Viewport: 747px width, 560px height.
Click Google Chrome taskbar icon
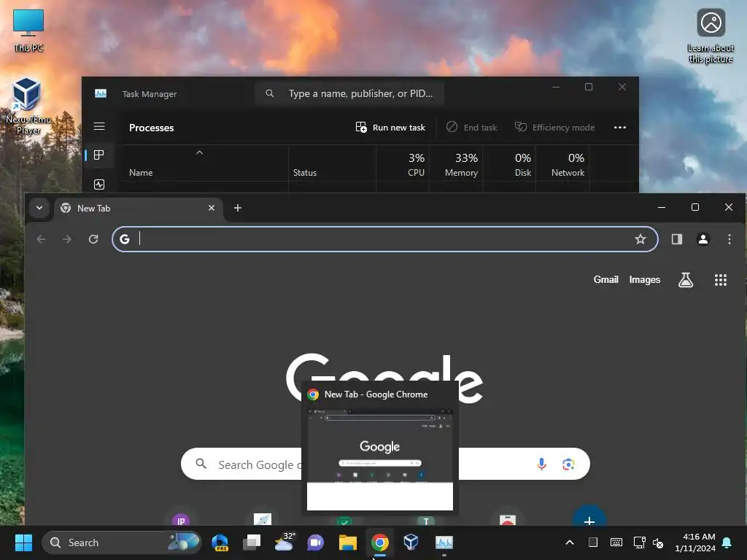pos(379,542)
